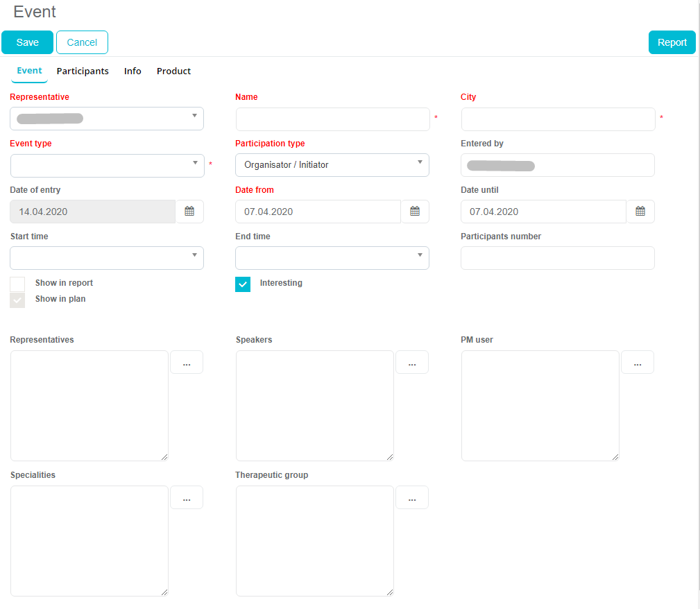
Task: Expand the Event type dropdown
Action: click(x=108, y=166)
